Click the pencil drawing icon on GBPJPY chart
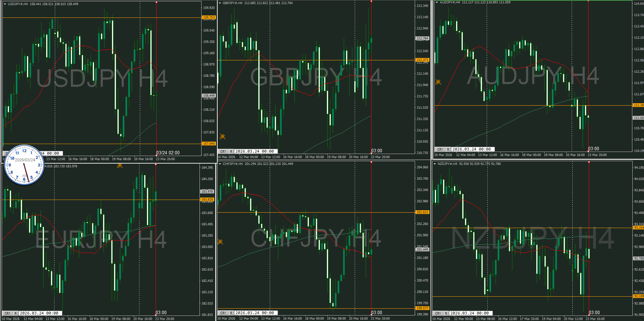 click(222, 136)
